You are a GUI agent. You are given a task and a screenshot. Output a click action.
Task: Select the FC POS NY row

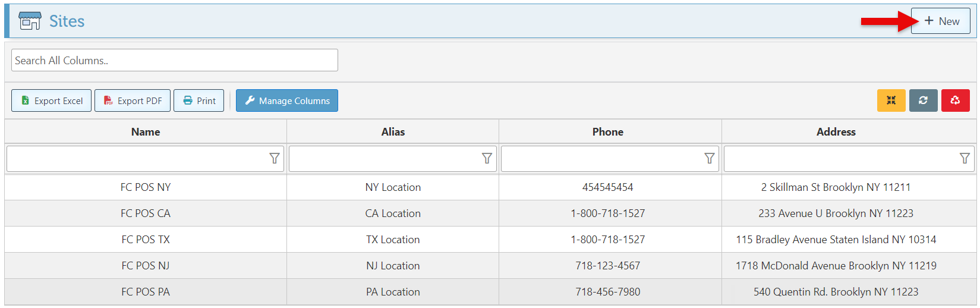[x=146, y=187]
